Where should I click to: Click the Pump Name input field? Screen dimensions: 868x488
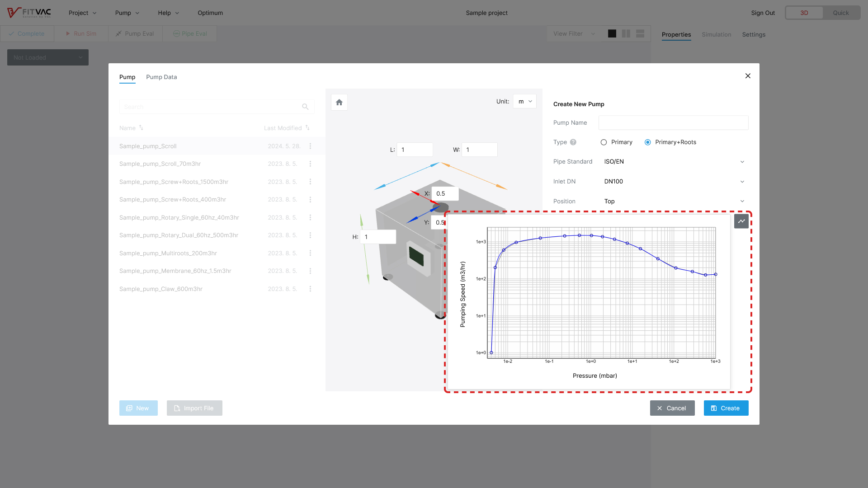click(x=674, y=122)
